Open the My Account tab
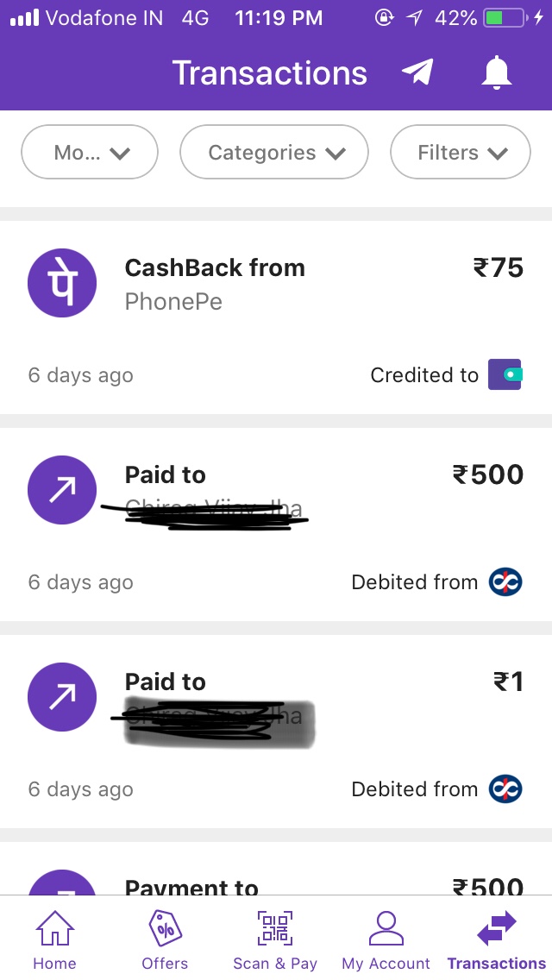 [x=386, y=940]
